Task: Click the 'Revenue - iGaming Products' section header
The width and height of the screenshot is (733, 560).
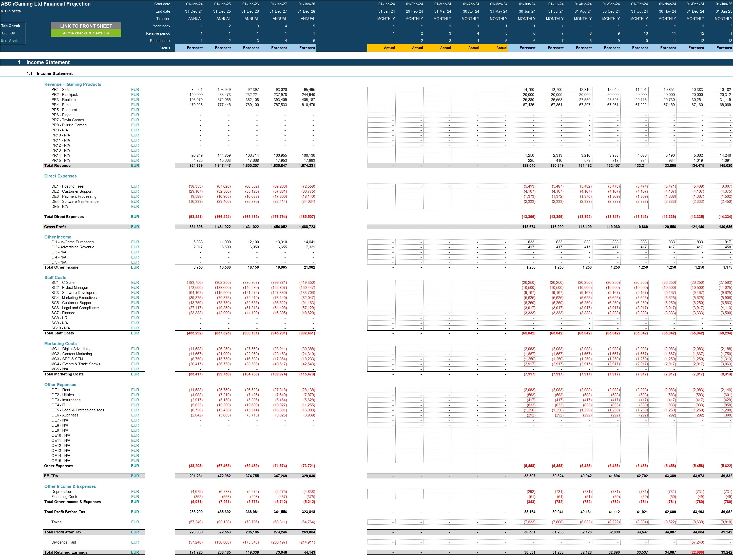Action: pyautogui.click(x=73, y=84)
